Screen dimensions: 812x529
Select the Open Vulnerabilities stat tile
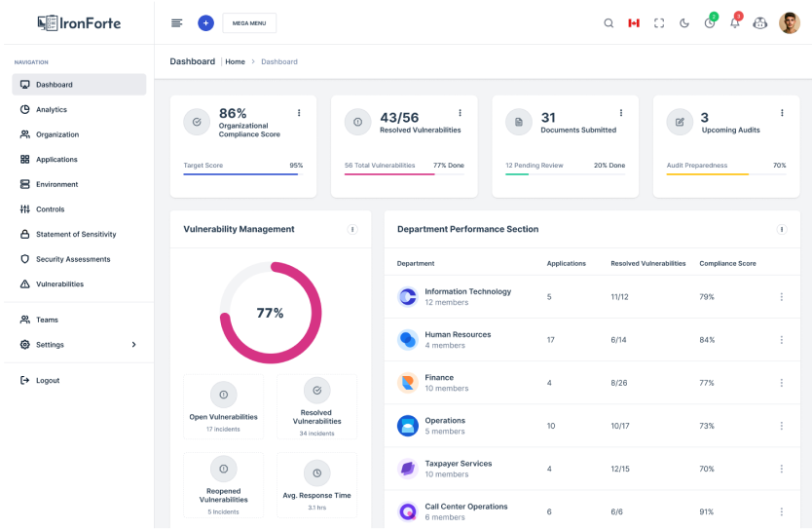[223, 406]
